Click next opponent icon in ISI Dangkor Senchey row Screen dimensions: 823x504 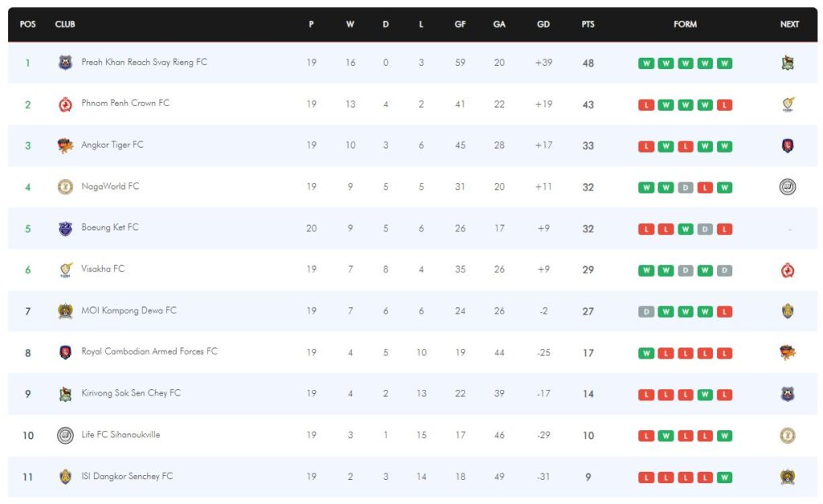(x=788, y=477)
